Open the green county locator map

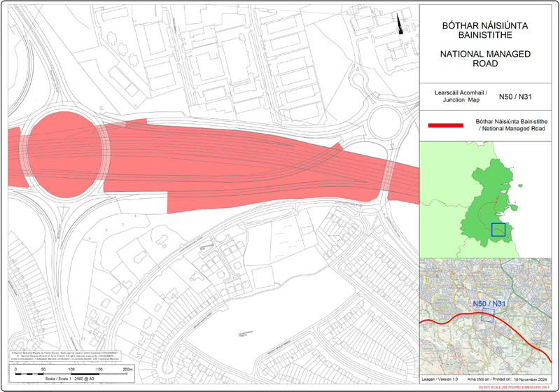(x=485, y=199)
